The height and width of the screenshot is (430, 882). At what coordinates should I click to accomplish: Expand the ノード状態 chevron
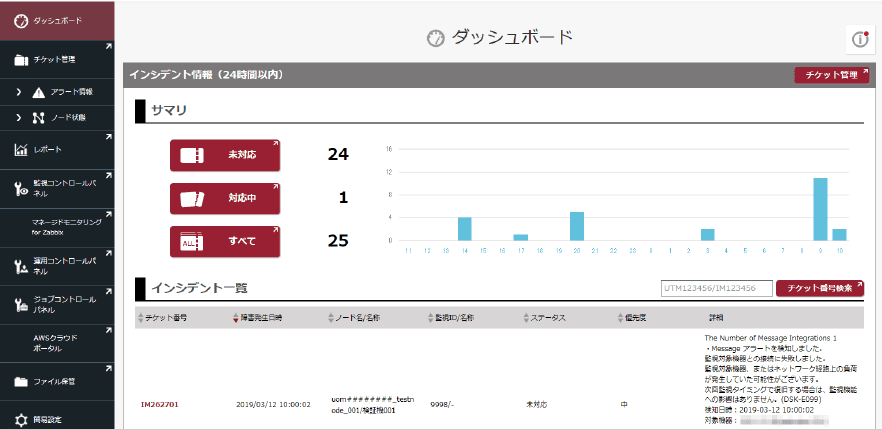[18, 118]
